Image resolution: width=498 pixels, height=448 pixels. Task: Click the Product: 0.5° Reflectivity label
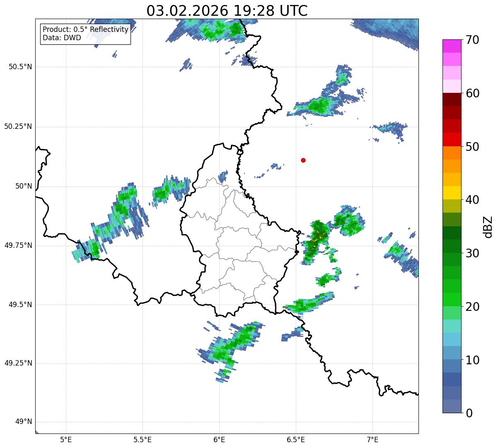point(86,30)
